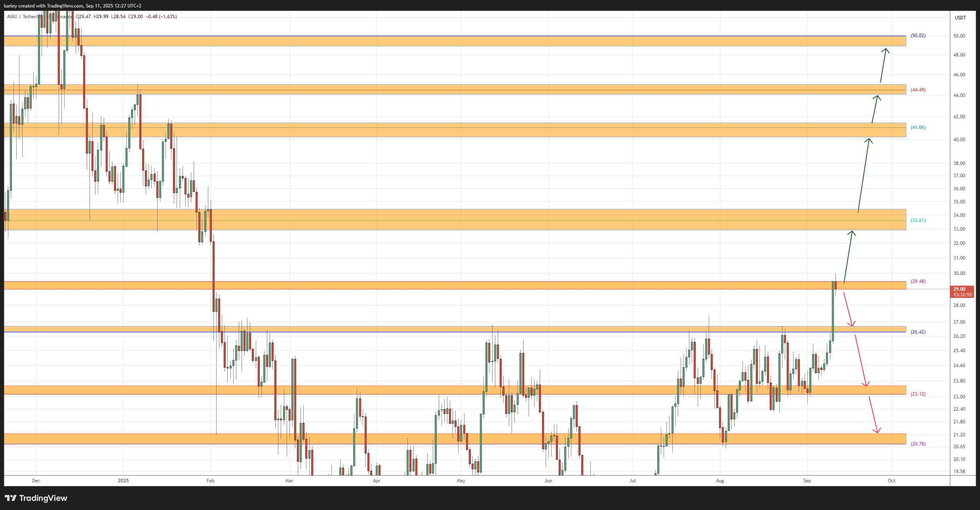
Task: Click the AVAX / TetherUS symbol title
Action: coord(24,17)
